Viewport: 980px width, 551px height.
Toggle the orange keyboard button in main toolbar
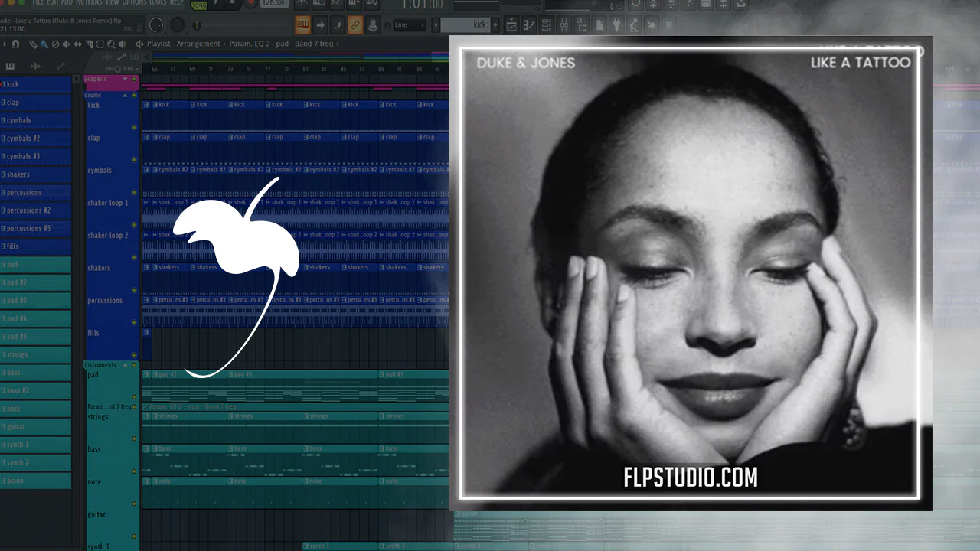tap(302, 25)
